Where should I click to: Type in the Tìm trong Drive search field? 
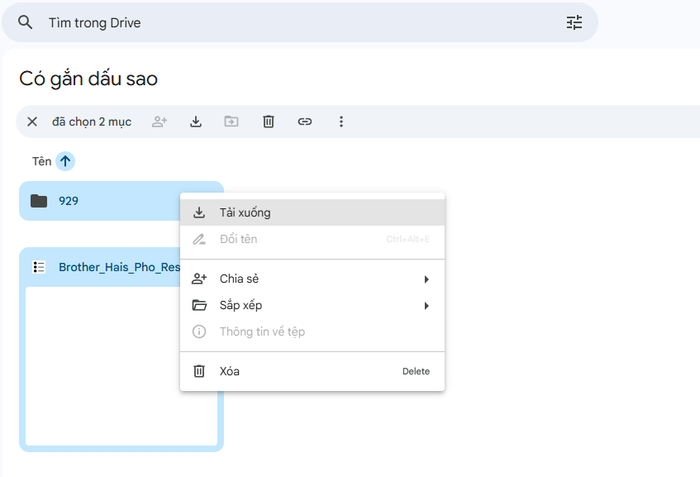[300, 23]
